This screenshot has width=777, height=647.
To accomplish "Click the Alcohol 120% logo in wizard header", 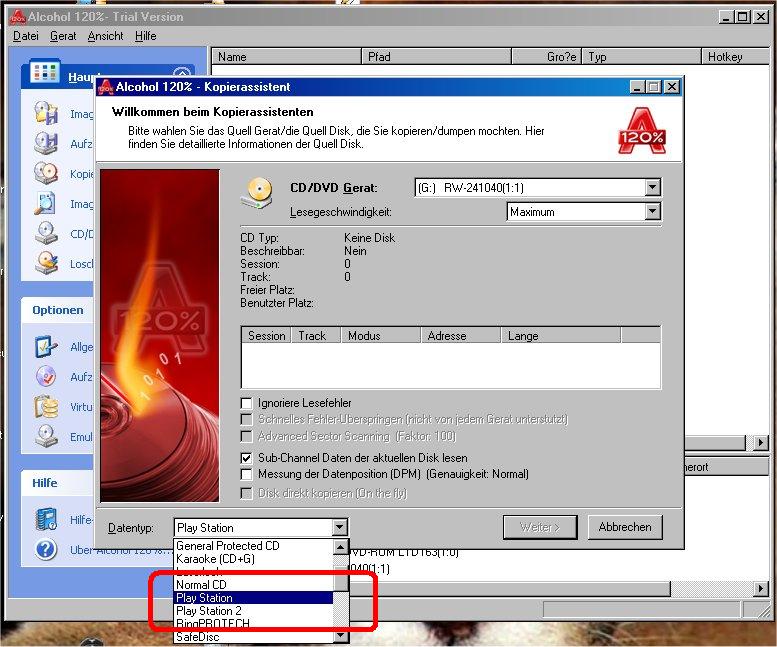I will click(642, 130).
